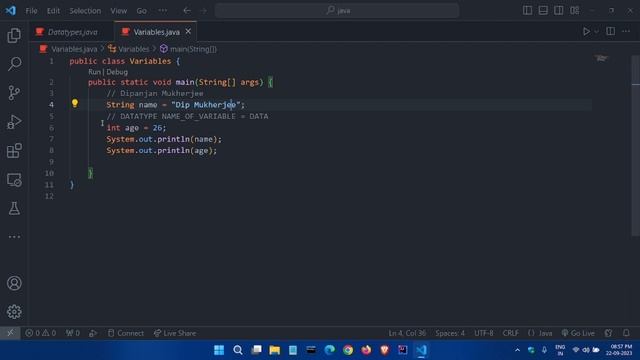640x360 pixels.
Task: Open the View menu
Action: [x=118, y=11]
